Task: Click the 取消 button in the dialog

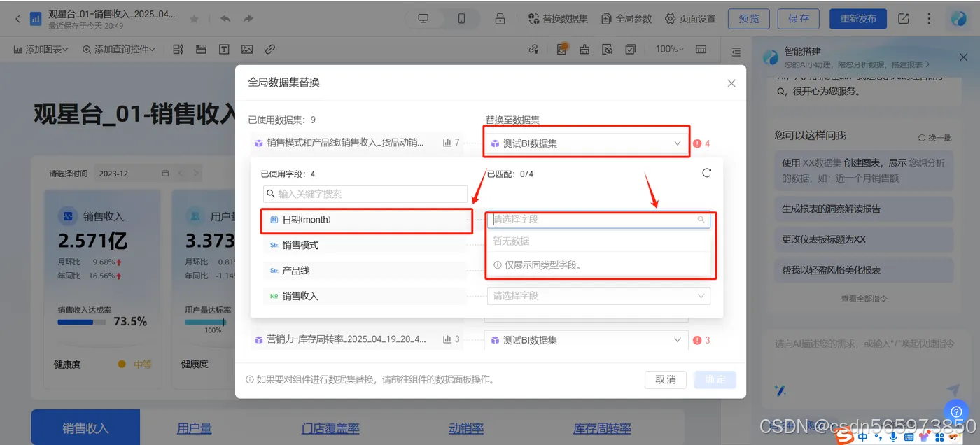Action: point(664,379)
